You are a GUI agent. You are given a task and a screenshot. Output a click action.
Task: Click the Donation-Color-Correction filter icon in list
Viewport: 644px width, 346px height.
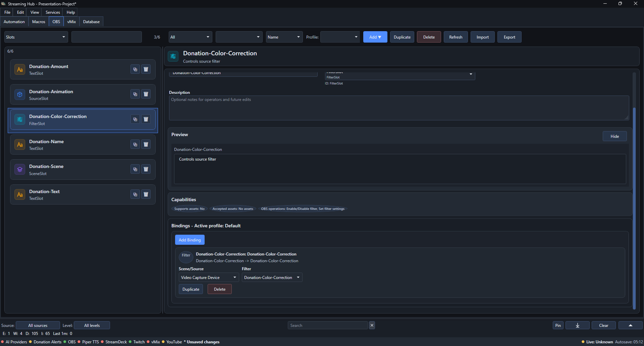point(20,119)
